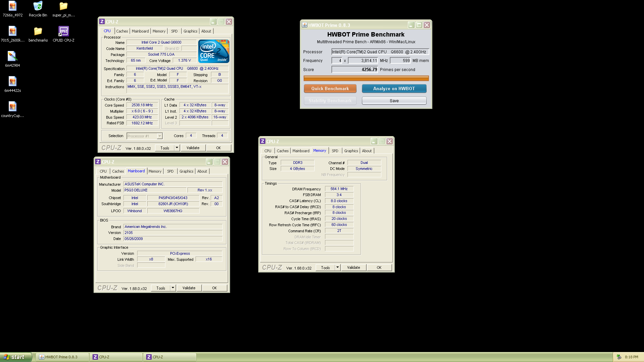
Task: Click the system tray clock showing 8:18 PM
Action: 631,357
